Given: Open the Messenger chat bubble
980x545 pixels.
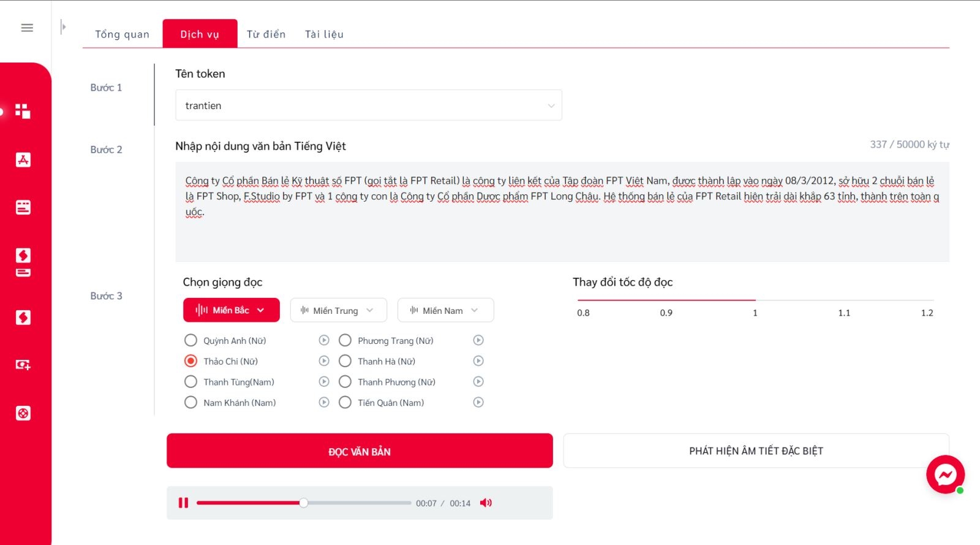Looking at the screenshot, I should (945, 474).
